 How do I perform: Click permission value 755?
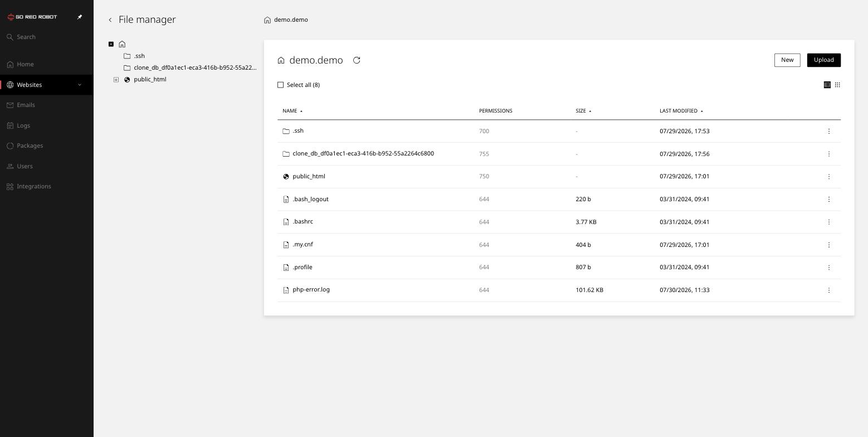pyautogui.click(x=484, y=154)
